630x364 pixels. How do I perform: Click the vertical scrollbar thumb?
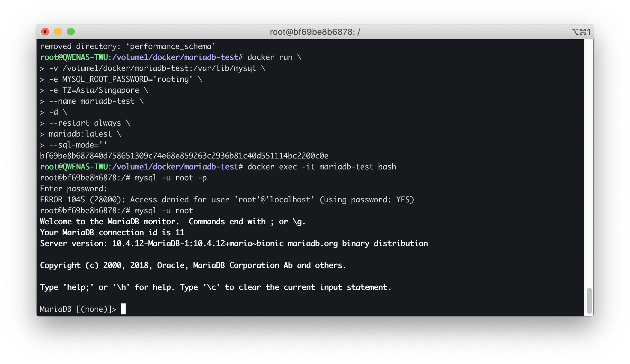point(589,300)
